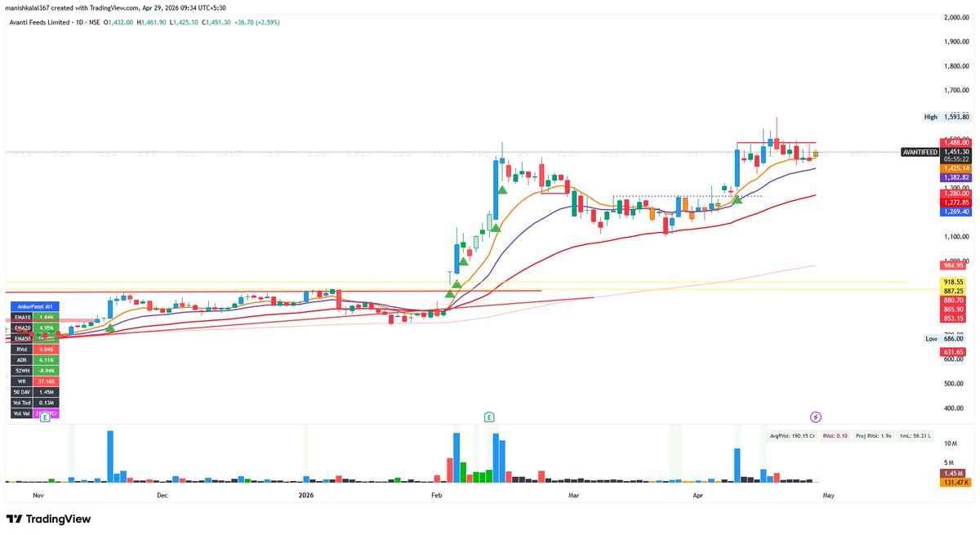
Task: Click the AnkurPatel AI1 table header
Action: [x=34, y=305]
